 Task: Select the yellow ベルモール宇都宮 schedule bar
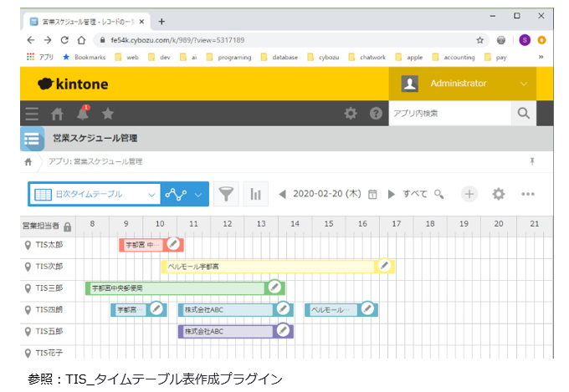coord(268,266)
